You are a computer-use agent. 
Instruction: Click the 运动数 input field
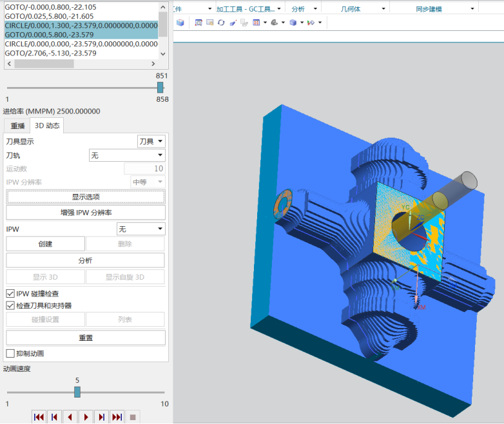pos(144,168)
